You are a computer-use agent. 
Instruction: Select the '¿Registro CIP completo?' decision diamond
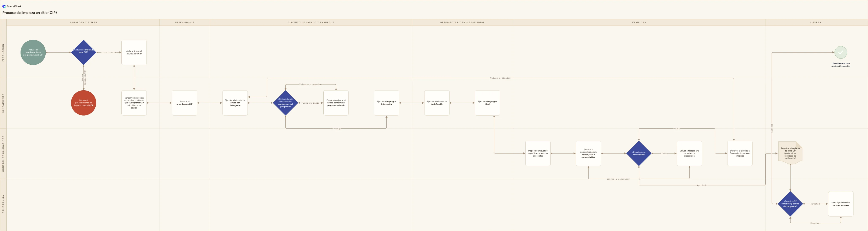pos(790,204)
